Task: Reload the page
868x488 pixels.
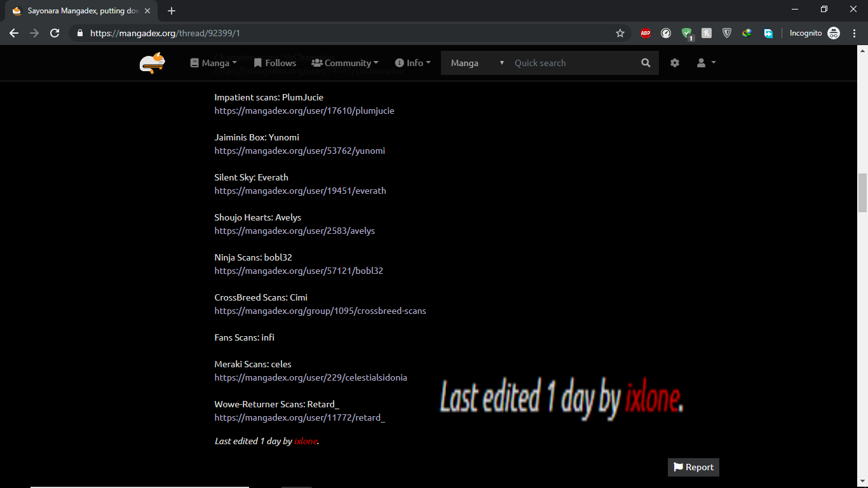Action: (55, 33)
